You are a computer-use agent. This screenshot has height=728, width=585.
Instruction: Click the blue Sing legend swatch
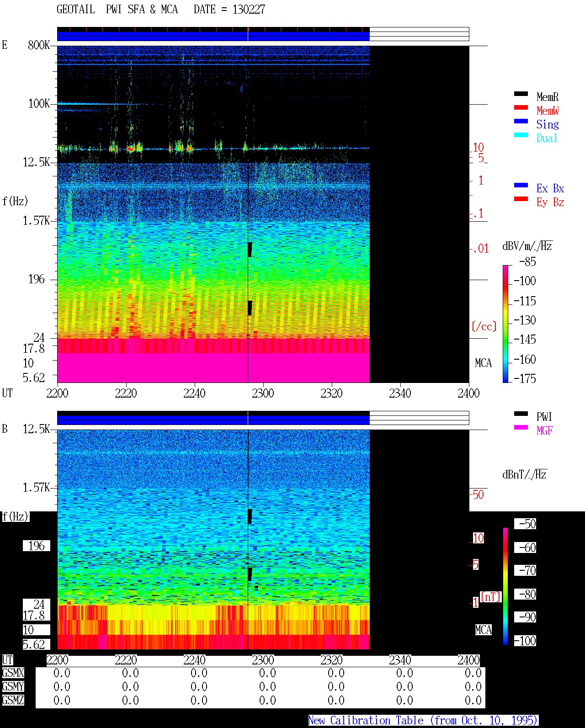(521, 122)
